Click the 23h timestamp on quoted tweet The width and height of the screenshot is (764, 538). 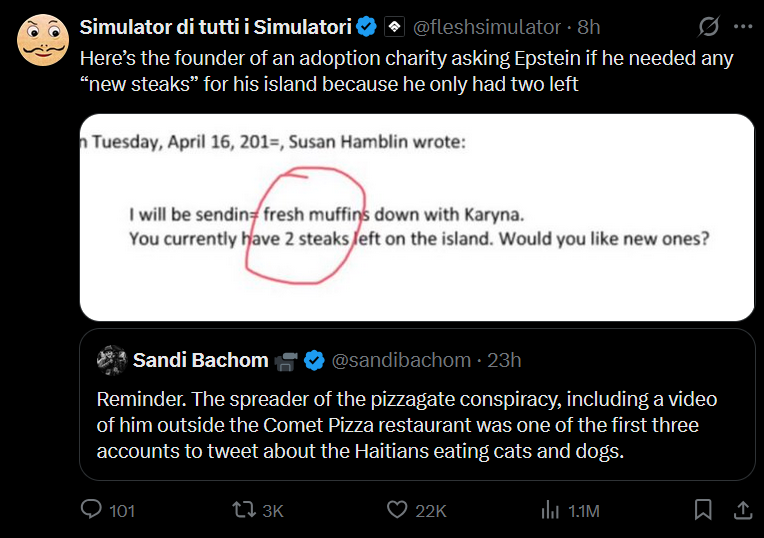[x=502, y=360]
